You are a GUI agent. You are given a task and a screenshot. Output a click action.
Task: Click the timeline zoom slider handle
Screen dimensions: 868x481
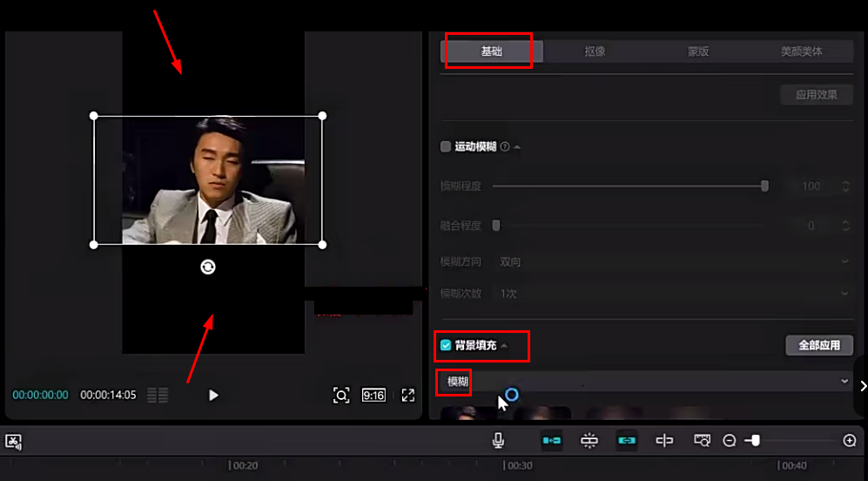[x=755, y=441]
